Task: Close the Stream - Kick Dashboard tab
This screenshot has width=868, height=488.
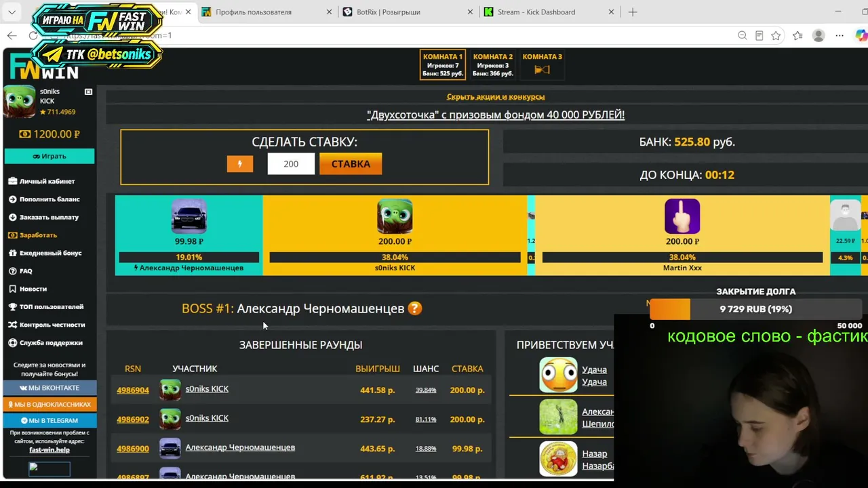Action: click(611, 12)
